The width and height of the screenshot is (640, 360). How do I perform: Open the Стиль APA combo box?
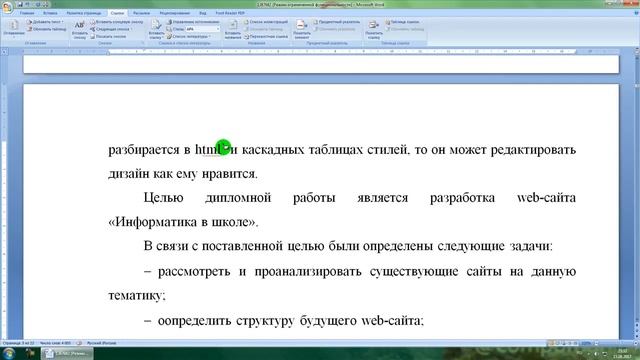tap(202, 29)
